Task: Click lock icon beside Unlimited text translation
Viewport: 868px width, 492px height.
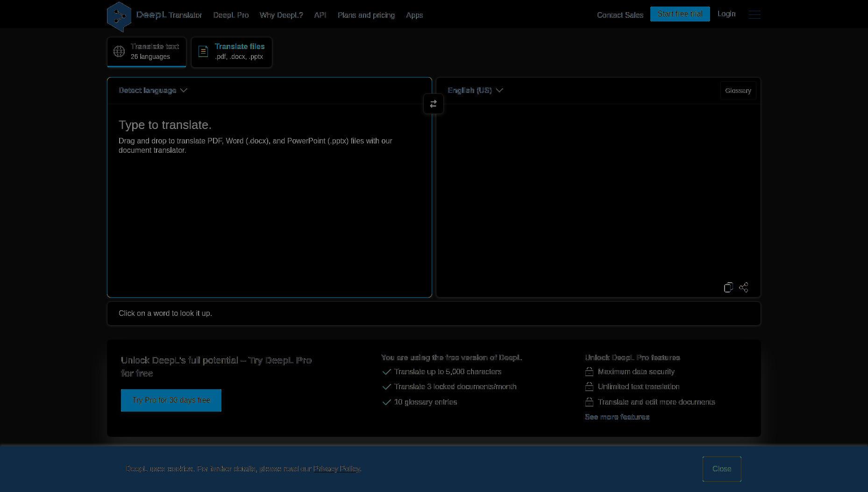Action: pyautogui.click(x=589, y=387)
